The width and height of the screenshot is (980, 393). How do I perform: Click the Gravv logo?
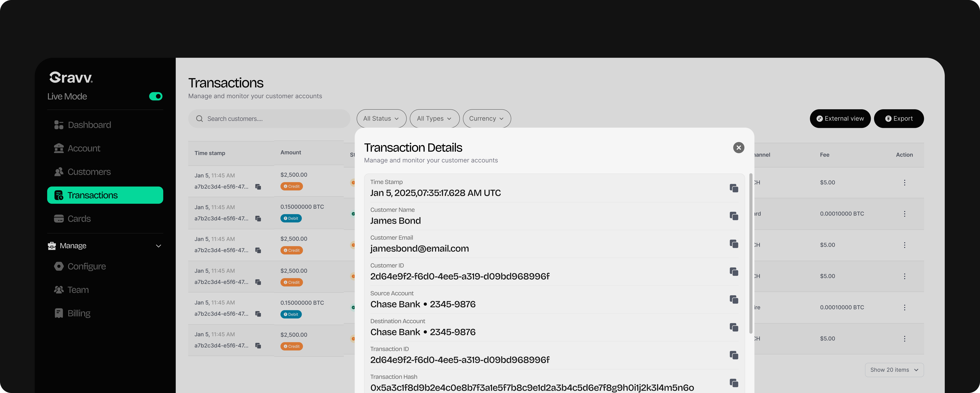(71, 77)
